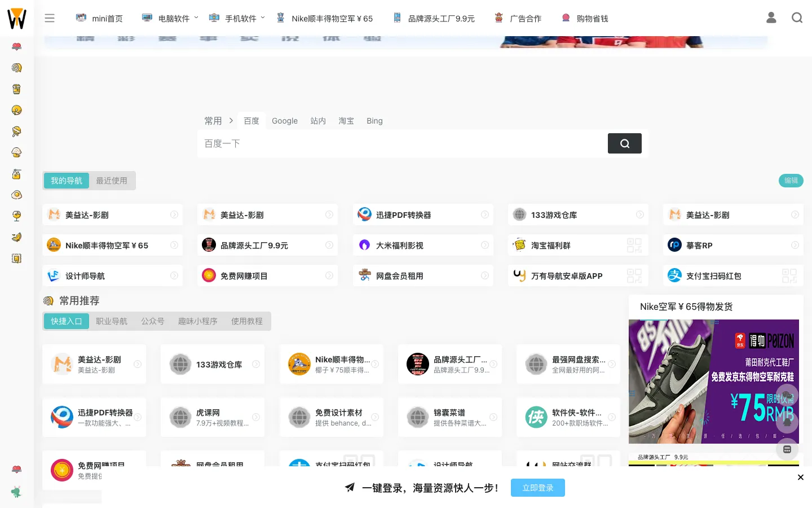
Task: Show QR code for 淘宝福利群
Action: [x=634, y=245]
